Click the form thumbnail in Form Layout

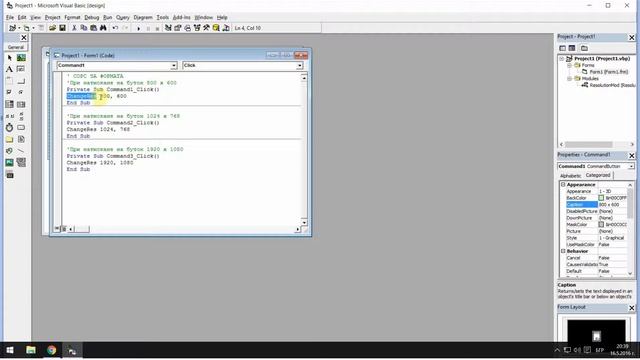596,336
